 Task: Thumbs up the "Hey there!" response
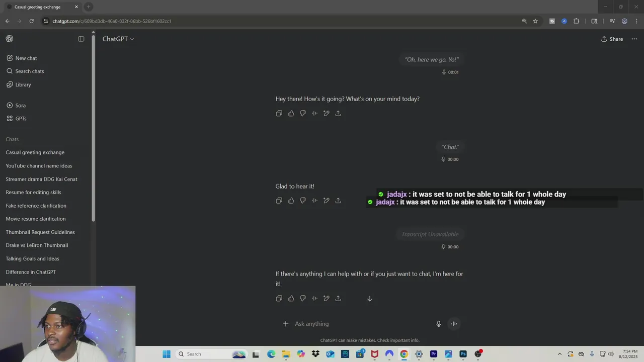pyautogui.click(x=291, y=114)
